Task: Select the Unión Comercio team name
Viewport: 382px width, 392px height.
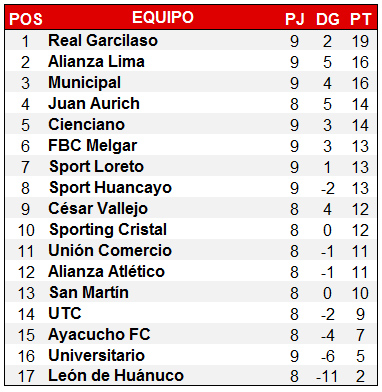Action: (x=110, y=250)
